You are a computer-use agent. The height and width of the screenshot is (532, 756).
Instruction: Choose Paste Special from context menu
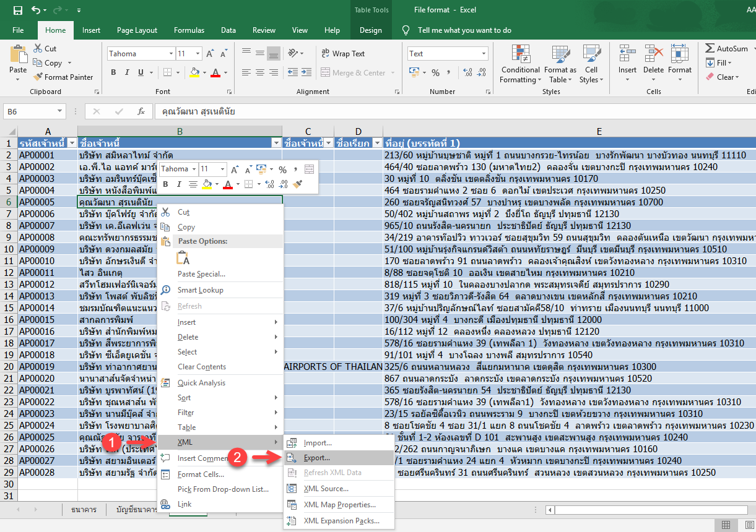coord(220,274)
